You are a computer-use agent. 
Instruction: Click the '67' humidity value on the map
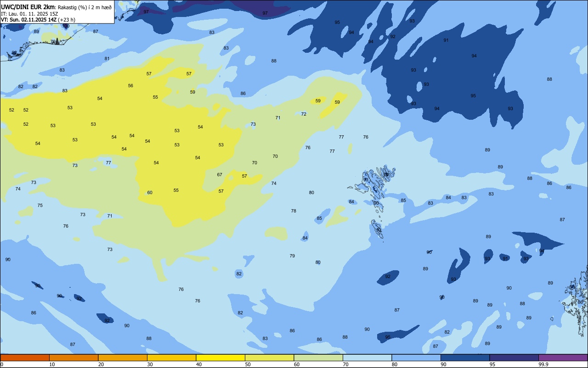coord(220,174)
